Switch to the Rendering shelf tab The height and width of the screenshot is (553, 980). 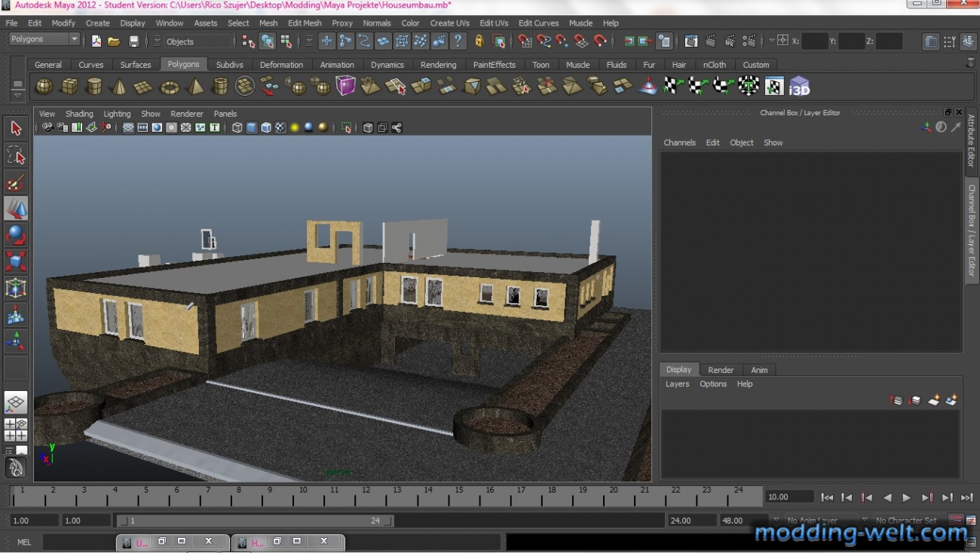click(438, 65)
